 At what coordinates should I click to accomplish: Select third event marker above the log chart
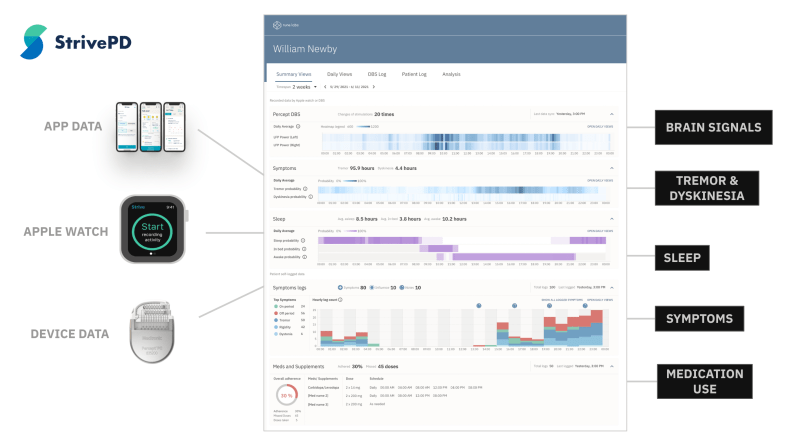[x=549, y=306]
